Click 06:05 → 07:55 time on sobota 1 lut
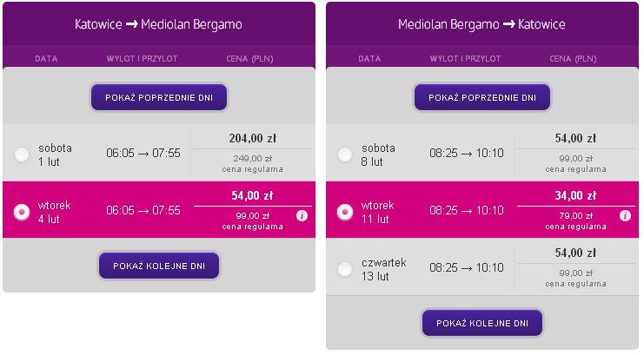Image resolution: width=644 pixels, height=355 pixels. click(143, 153)
